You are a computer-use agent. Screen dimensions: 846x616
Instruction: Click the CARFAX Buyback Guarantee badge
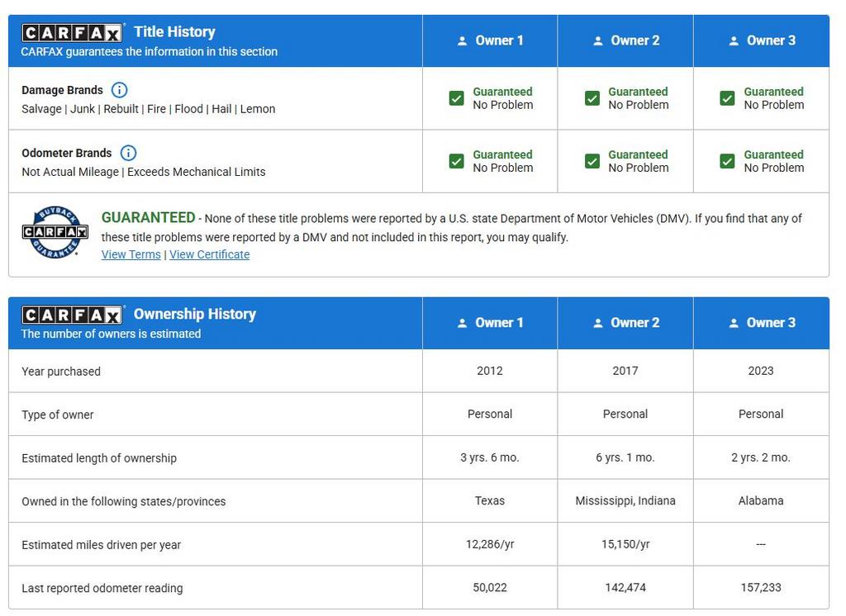55,232
